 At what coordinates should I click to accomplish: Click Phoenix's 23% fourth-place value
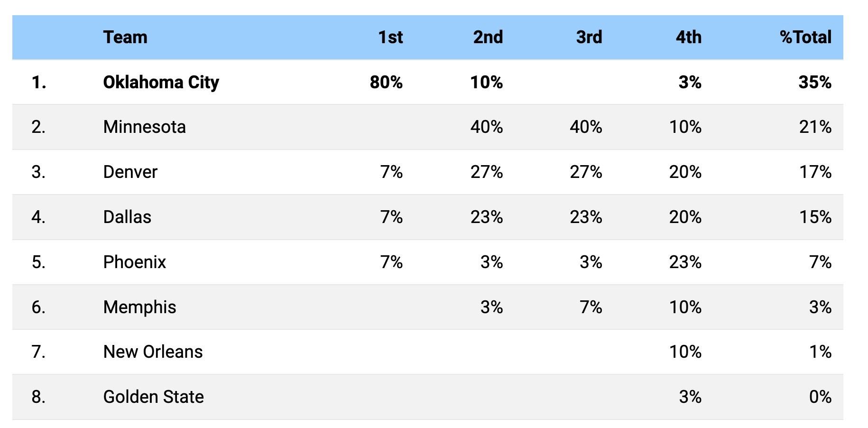click(685, 262)
